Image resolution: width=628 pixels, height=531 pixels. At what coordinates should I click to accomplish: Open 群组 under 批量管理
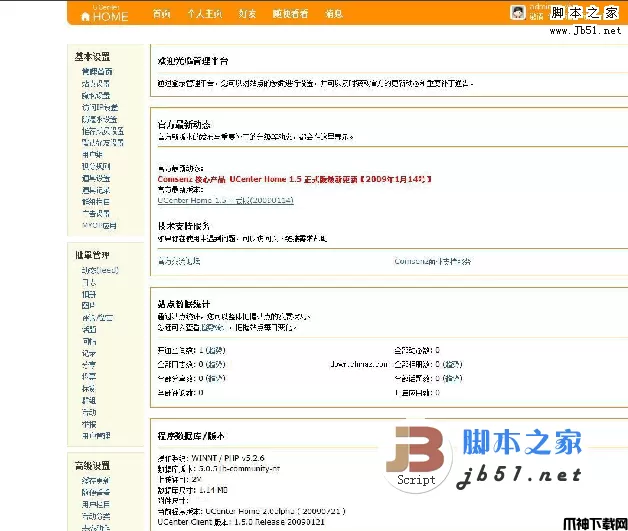tap(89, 400)
